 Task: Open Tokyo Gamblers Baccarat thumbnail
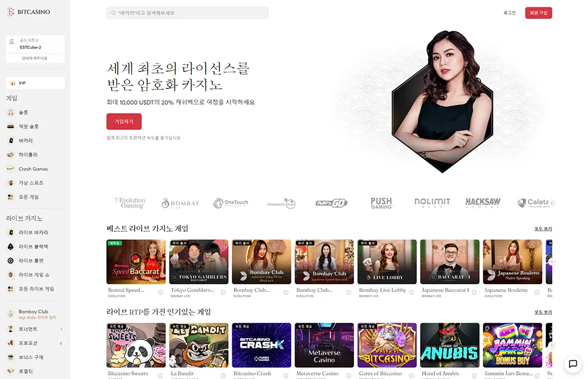(x=199, y=261)
